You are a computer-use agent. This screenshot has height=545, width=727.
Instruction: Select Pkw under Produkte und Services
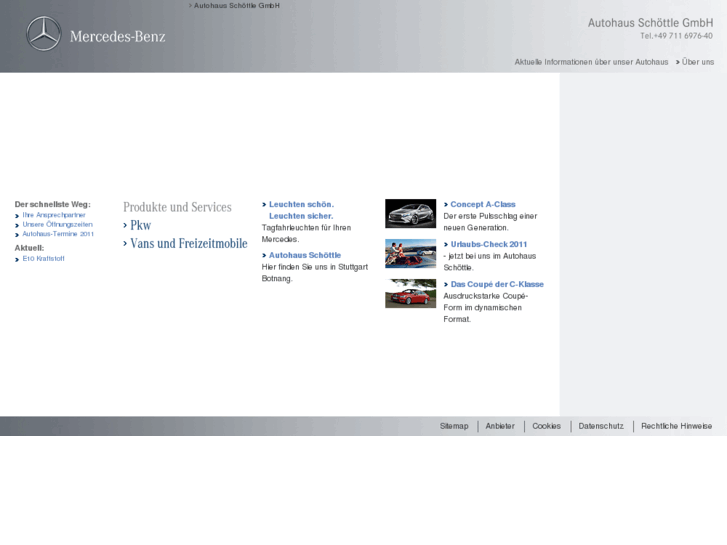[x=140, y=225]
